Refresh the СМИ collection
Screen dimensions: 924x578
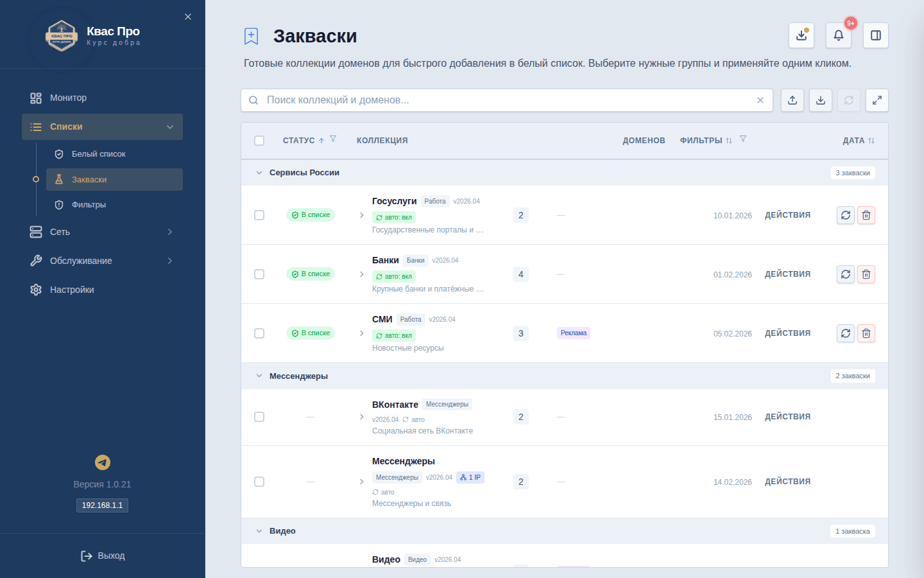tap(846, 333)
